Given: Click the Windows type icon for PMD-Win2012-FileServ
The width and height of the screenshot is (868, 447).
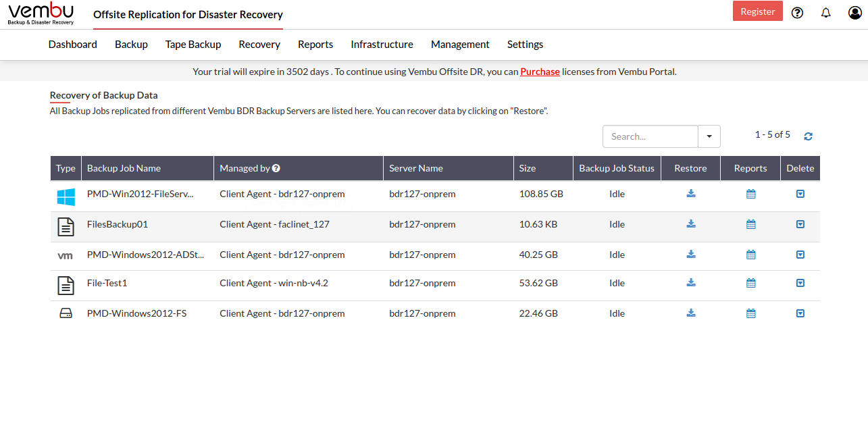Looking at the screenshot, I should pyautogui.click(x=66, y=196).
